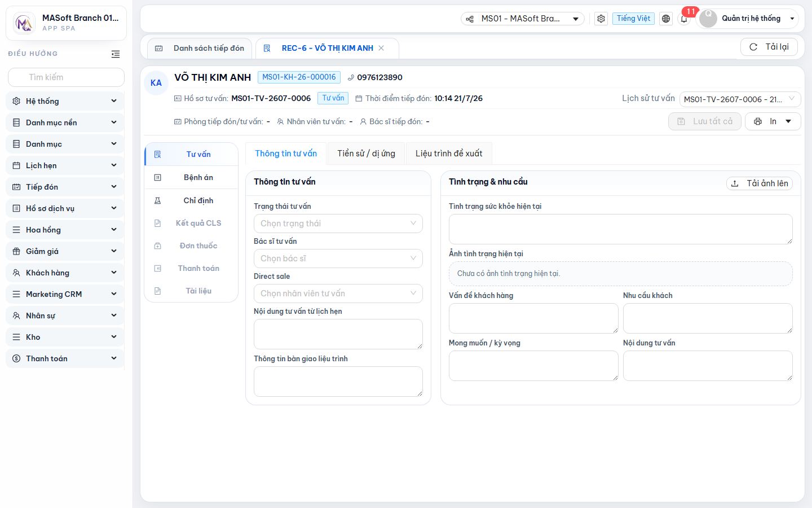Viewport: 812px width, 508px height.
Task: Click the Kết quả CLS document icon
Action: click(x=158, y=223)
